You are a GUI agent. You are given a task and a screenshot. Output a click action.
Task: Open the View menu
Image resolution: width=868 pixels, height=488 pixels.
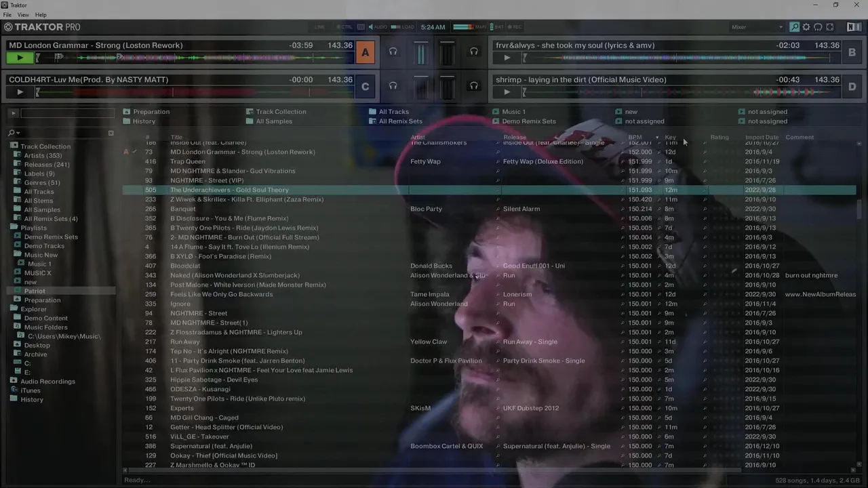pos(23,15)
